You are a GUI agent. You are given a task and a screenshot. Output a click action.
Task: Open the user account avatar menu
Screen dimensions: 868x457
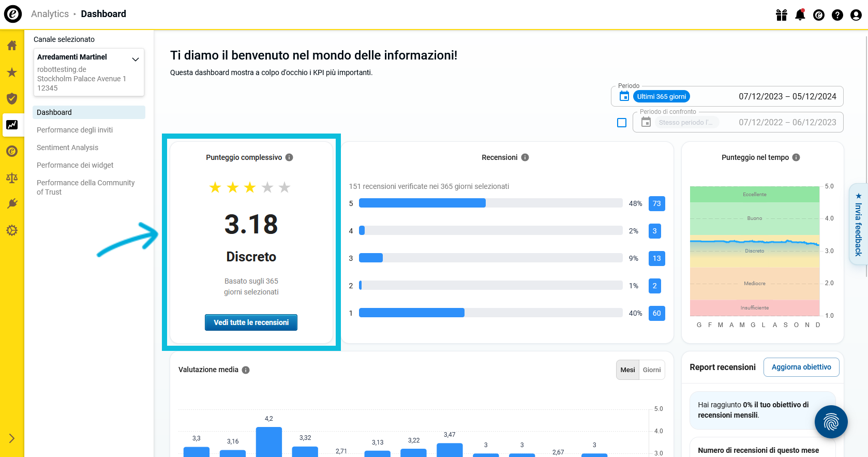pyautogui.click(x=856, y=15)
